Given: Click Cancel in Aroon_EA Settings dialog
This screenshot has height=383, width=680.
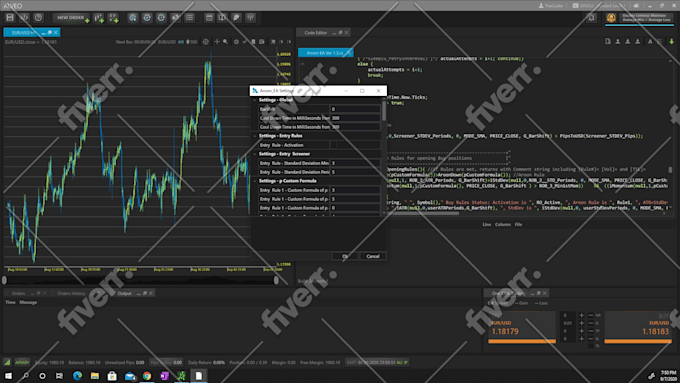Looking at the screenshot, I should click(x=373, y=256).
